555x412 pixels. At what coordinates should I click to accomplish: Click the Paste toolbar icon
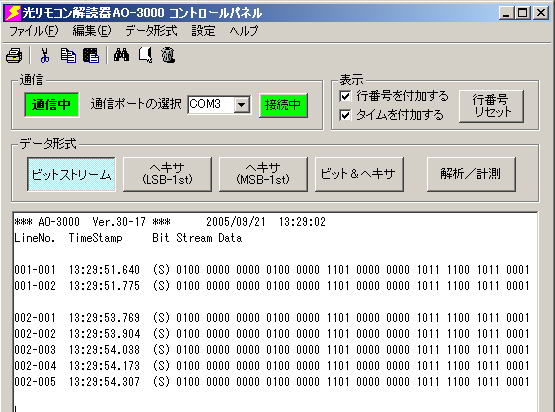pos(91,56)
